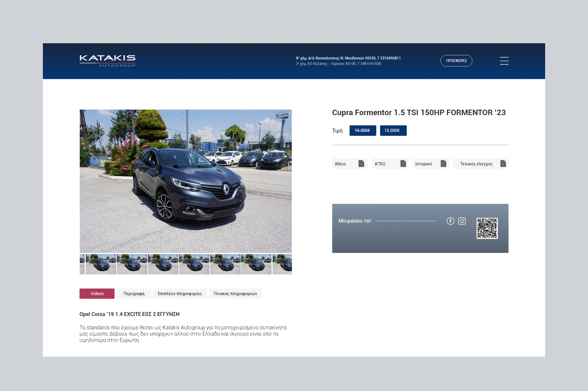The width and height of the screenshot is (588, 391).
Task: Select the sixth full gallery thumbnail
Action: (256, 264)
